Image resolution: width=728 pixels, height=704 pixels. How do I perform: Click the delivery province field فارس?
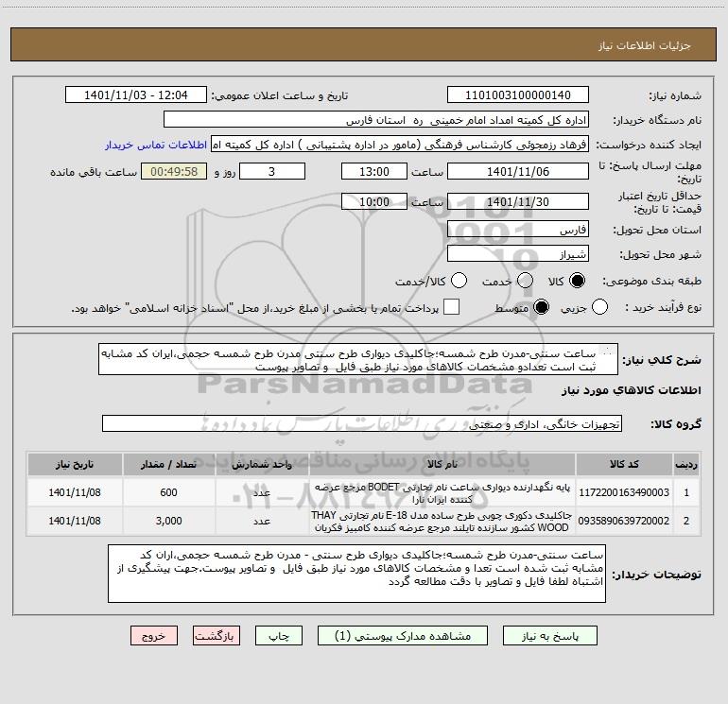pyautogui.click(x=518, y=230)
